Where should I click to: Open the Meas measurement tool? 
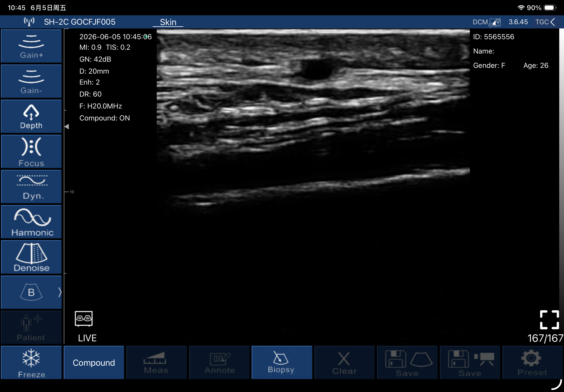[156, 363]
